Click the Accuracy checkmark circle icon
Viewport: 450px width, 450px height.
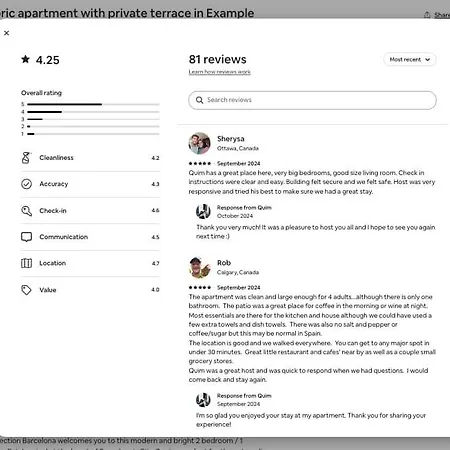click(x=26, y=184)
